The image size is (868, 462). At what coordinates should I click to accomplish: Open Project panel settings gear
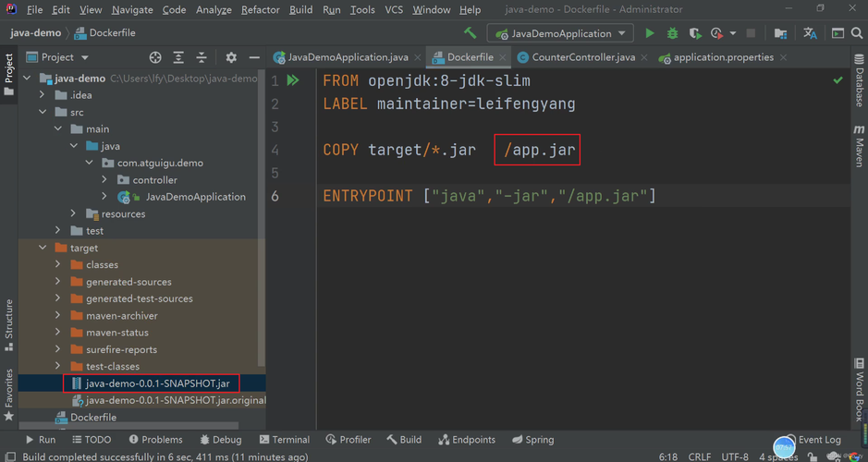pyautogui.click(x=231, y=57)
